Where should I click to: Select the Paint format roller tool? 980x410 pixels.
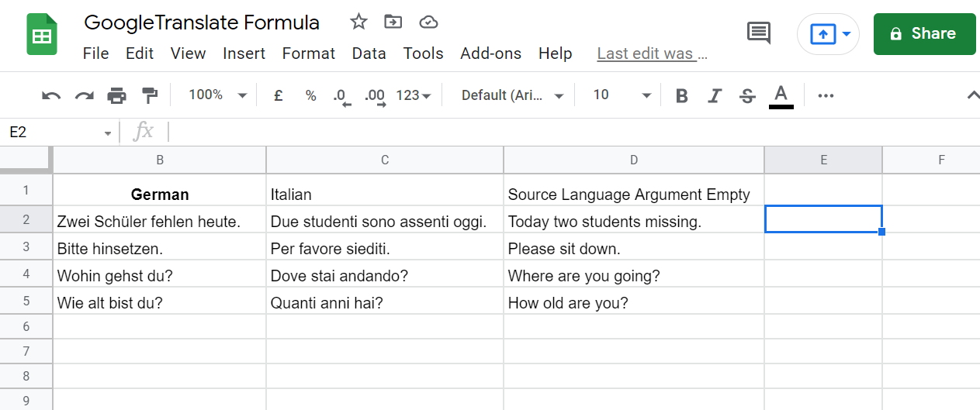point(150,95)
